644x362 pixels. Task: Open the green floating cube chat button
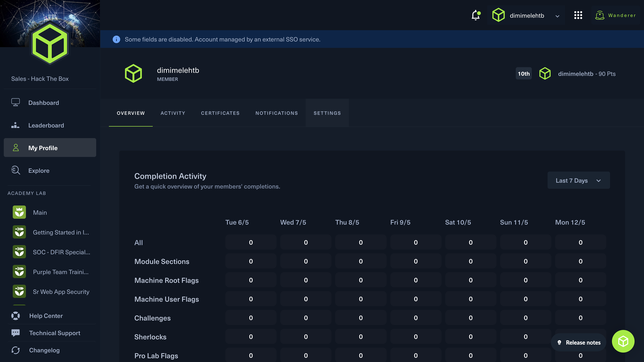coord(623,341)
